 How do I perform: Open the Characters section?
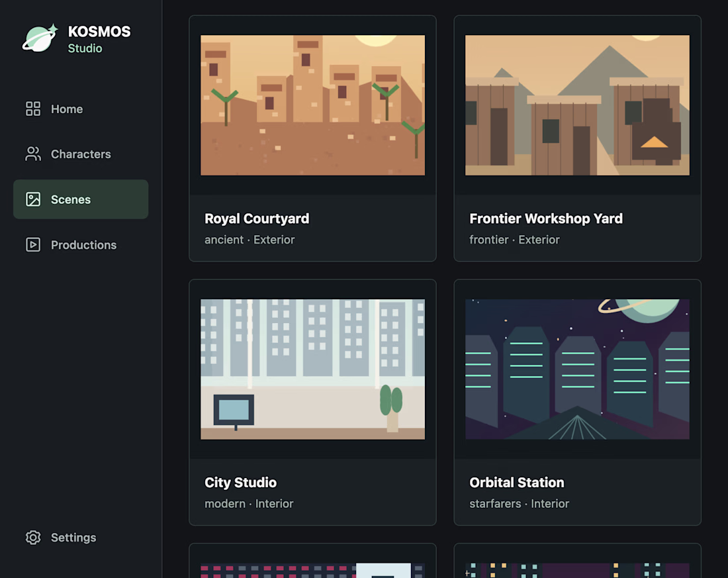click(81, 154)
